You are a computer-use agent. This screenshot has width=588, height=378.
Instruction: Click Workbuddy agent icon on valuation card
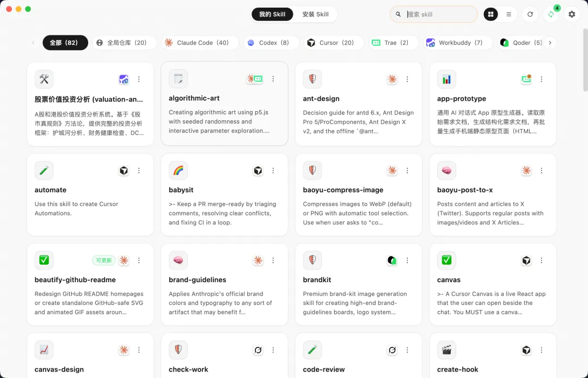coord(124,79)
